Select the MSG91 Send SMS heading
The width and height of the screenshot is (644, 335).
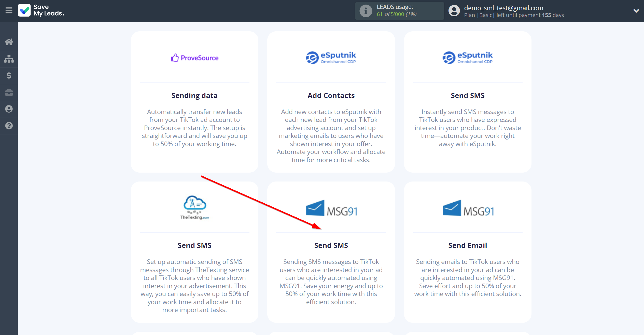pos(331,245)
